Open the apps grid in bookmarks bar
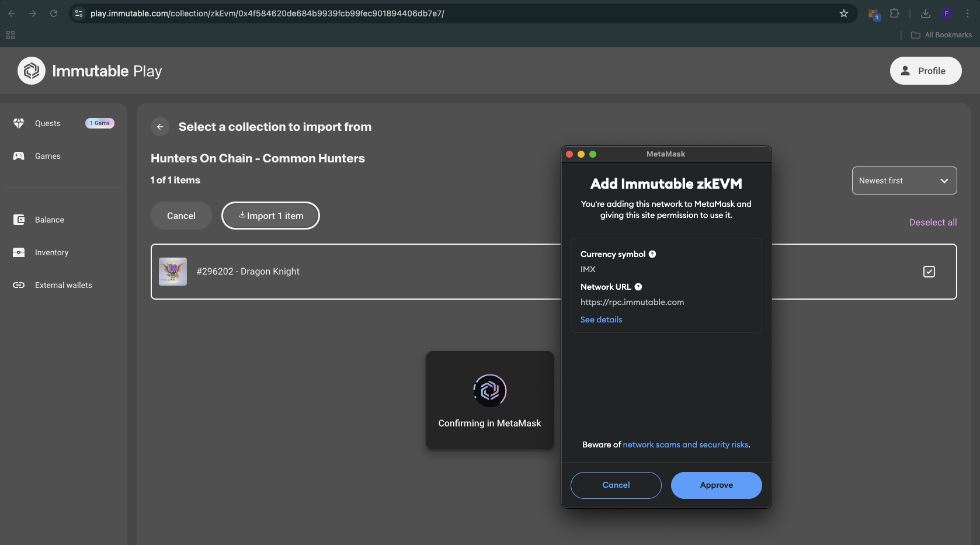Viewport: 980px width, 545px height. coord(11,35)
